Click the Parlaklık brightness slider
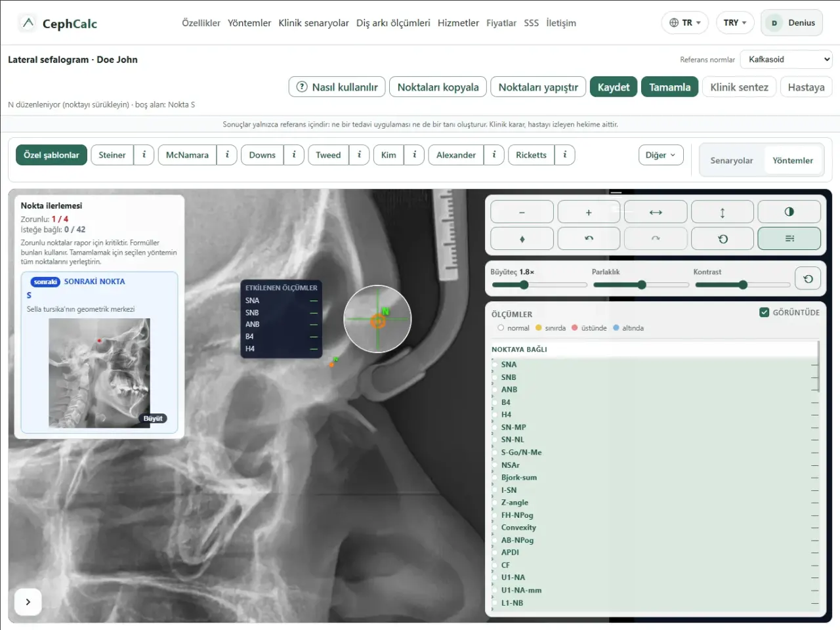 (x=641, y=285)
